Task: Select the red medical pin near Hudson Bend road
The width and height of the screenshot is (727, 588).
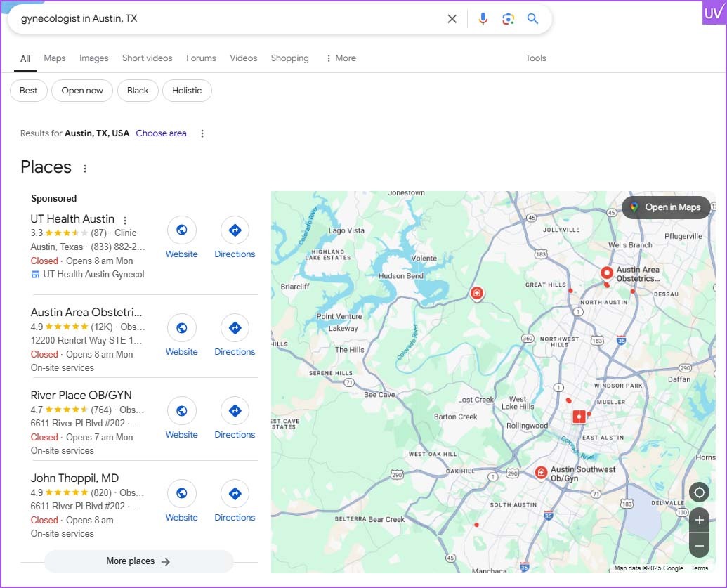Action: coord(477,294)
